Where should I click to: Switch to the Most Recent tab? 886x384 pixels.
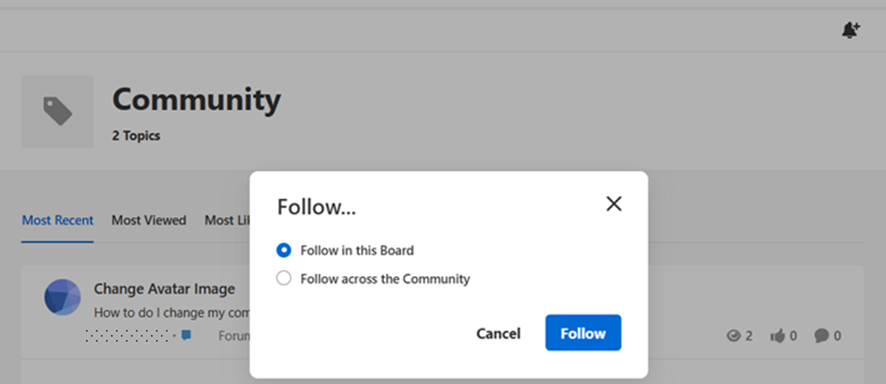(x=58, y=220)
